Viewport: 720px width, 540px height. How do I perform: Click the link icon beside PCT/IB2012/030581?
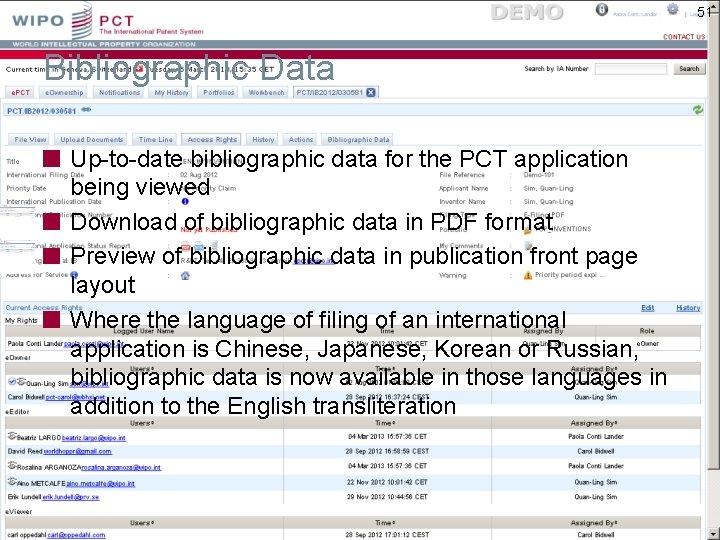point(86,110)
